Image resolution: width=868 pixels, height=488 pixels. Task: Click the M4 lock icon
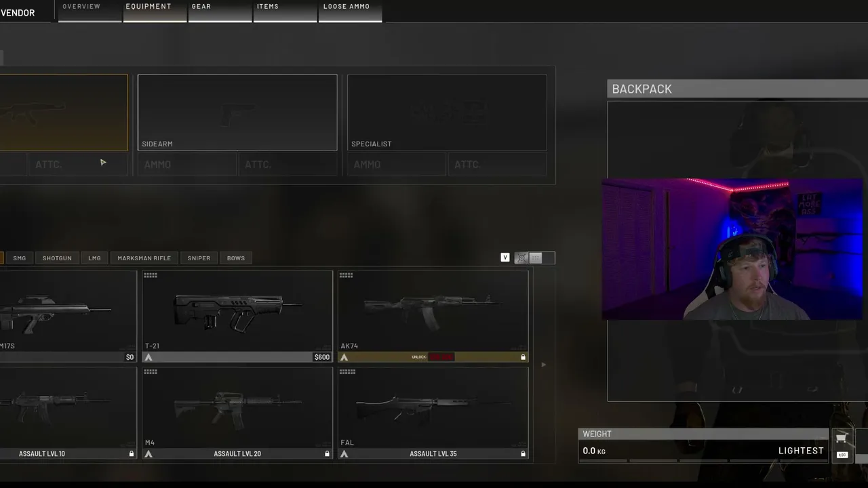click(327, 454)
